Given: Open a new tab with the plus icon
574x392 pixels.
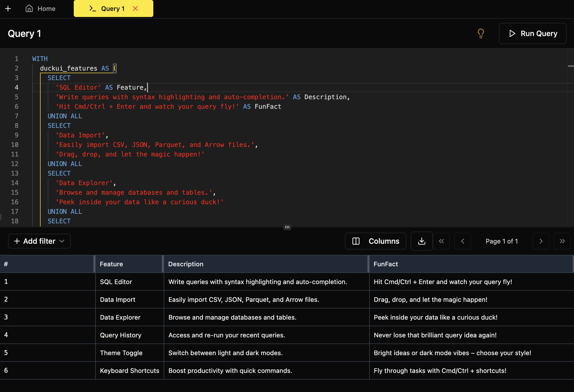Looking at the screenshot, I should pyautogui.click(x=8, y=8).
